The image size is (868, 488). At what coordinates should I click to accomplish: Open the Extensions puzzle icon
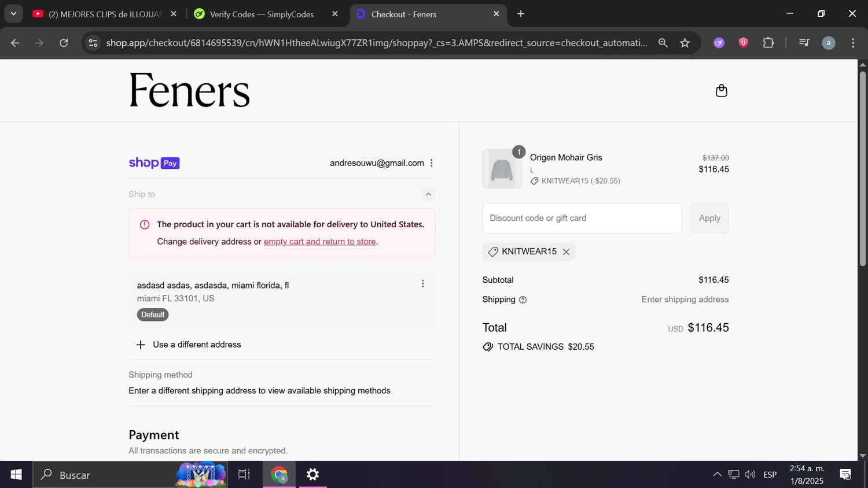pos(768,43)
